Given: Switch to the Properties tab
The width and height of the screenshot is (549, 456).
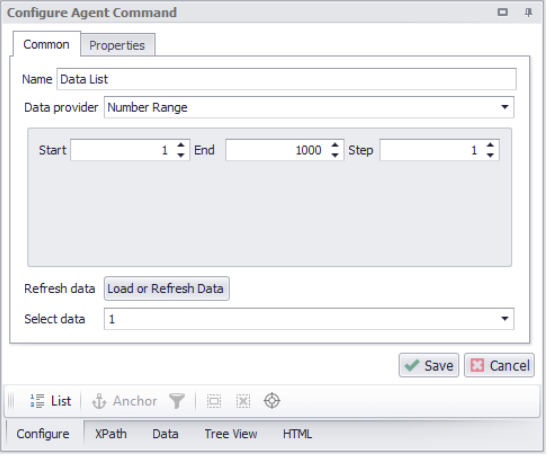Looking at the screenshot, I should (118, 46).
